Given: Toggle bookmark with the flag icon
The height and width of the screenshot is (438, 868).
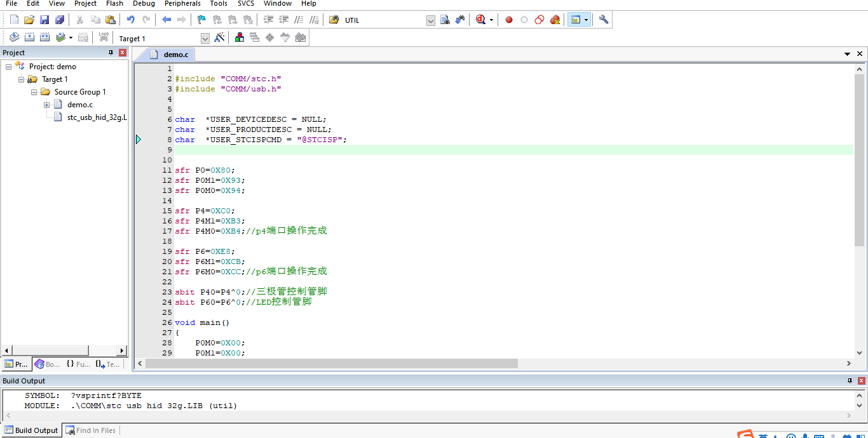Looking at the screenshot, I should pos(201,20).
